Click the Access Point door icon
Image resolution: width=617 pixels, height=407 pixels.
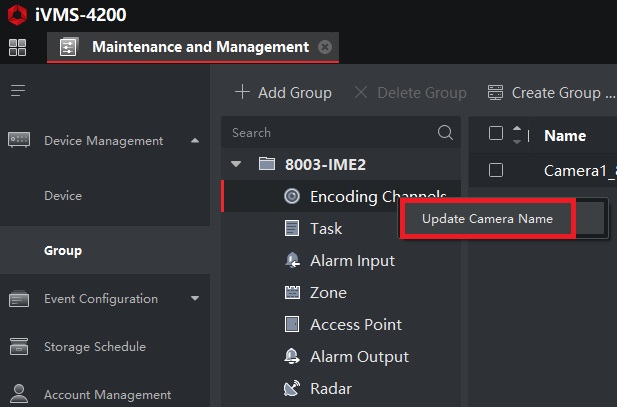click(x=292, y=324)
